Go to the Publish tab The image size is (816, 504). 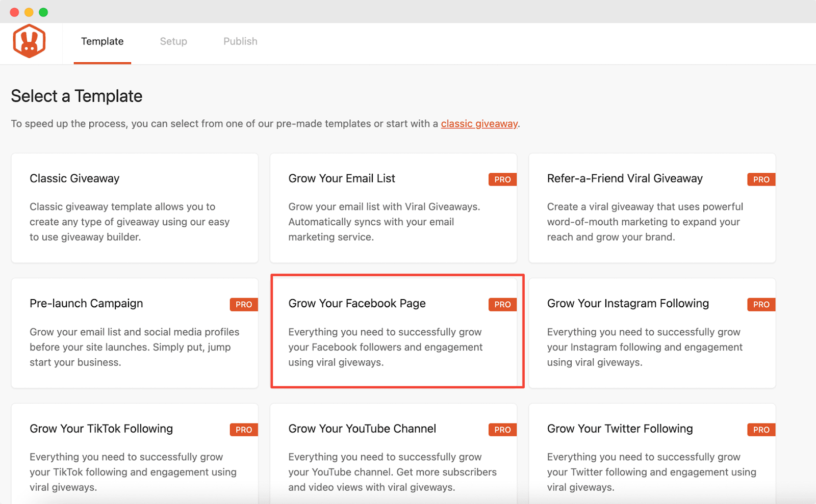(x=240, y=41)
